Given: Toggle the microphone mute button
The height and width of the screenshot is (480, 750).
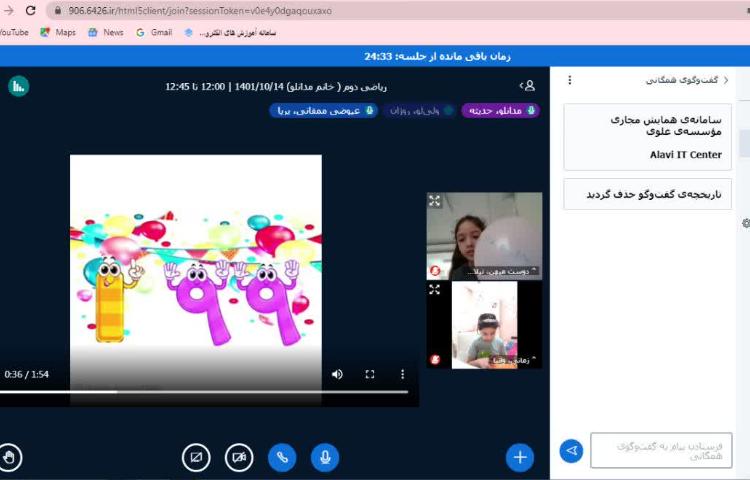Looking at the screenshot, I should (325, 458).
